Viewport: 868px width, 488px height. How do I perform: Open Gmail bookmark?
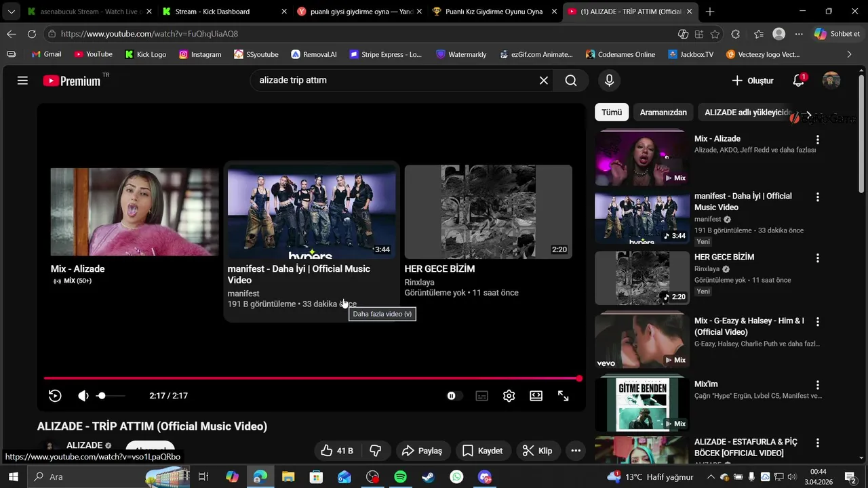point(47,54)
